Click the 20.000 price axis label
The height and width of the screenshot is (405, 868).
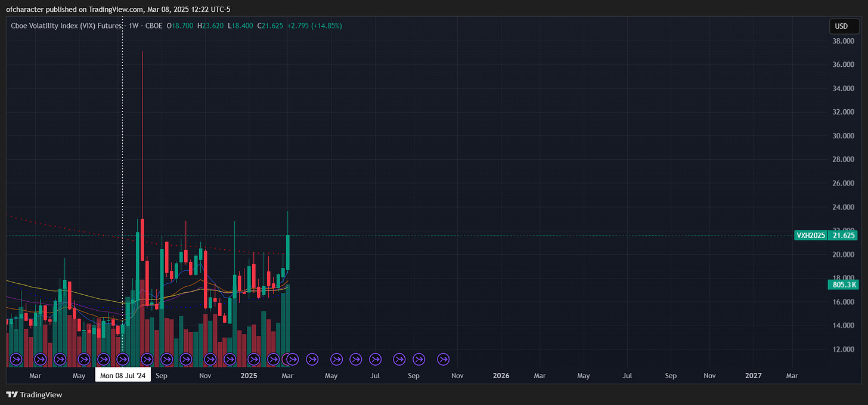click(x=844, y=255)
